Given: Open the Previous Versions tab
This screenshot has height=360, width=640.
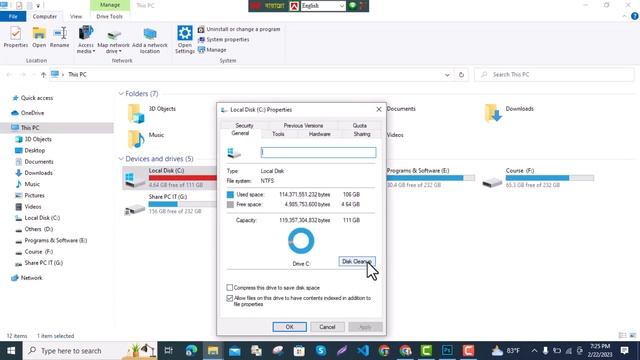Looking at the screenshot, I should pyautogui.click(x=303, y=126).
